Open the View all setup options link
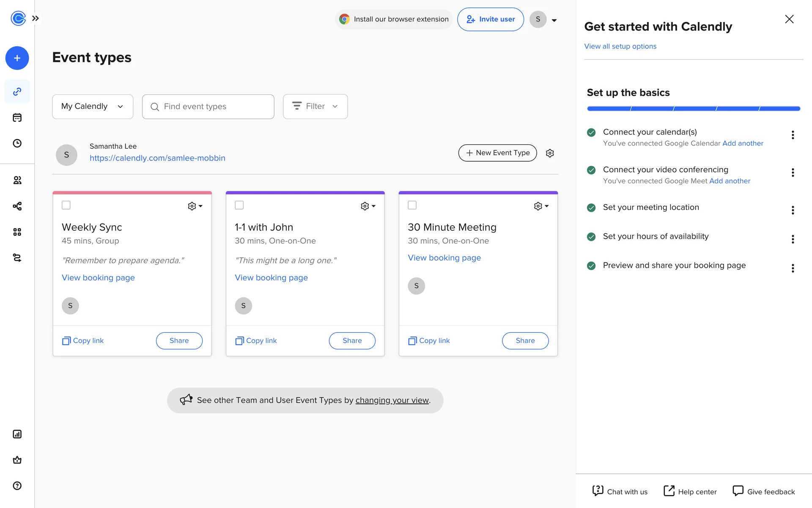The width and height of the screenshot is (812, 508). tap(620, 46)
